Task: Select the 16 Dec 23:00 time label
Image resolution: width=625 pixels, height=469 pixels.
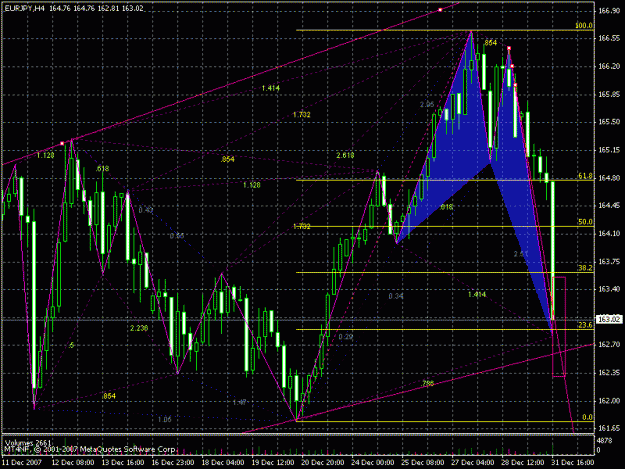Action: click(x=173, y=462)
